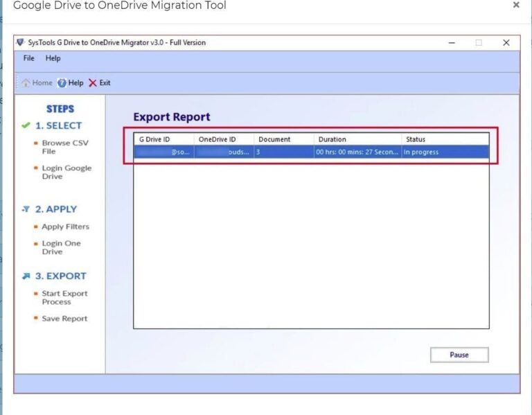
Task: Open the File menu
Action: (28, 58)
